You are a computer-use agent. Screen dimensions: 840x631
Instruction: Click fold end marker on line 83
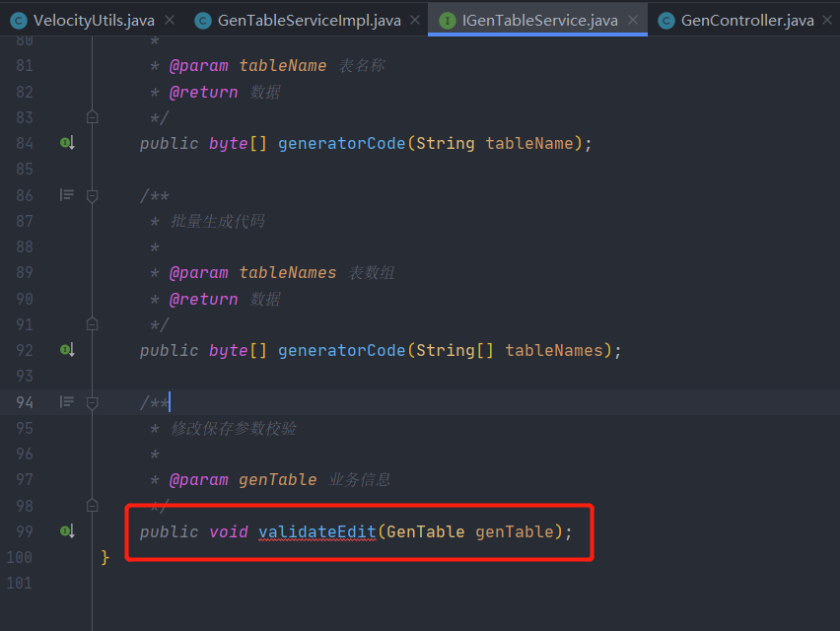pos(93,117)
